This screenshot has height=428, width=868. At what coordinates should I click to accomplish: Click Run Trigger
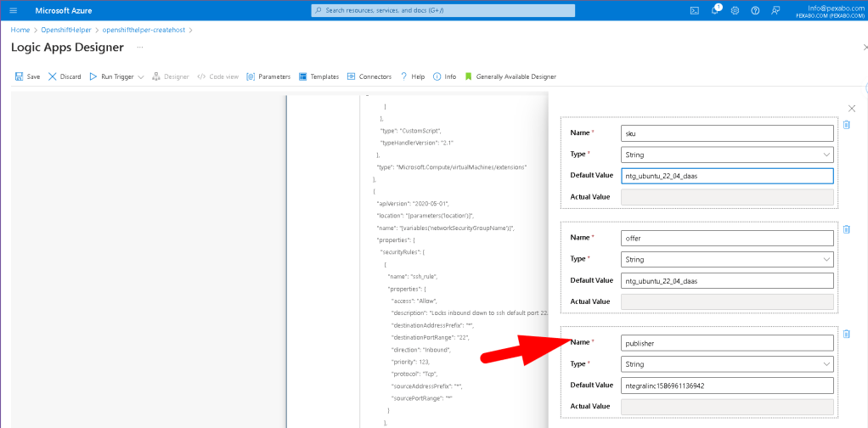[111, 76]
